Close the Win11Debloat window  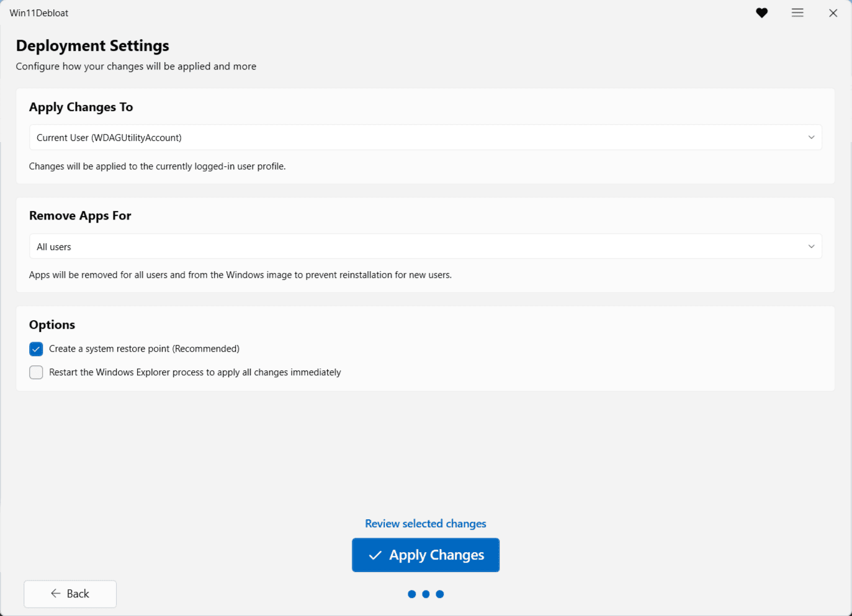tap(833, 13)
